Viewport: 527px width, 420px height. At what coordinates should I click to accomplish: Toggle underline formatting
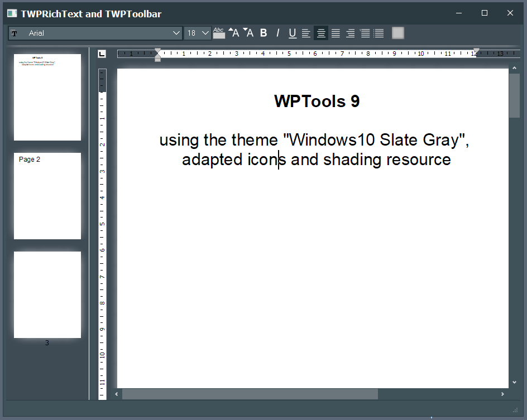[x=292, y=33]
